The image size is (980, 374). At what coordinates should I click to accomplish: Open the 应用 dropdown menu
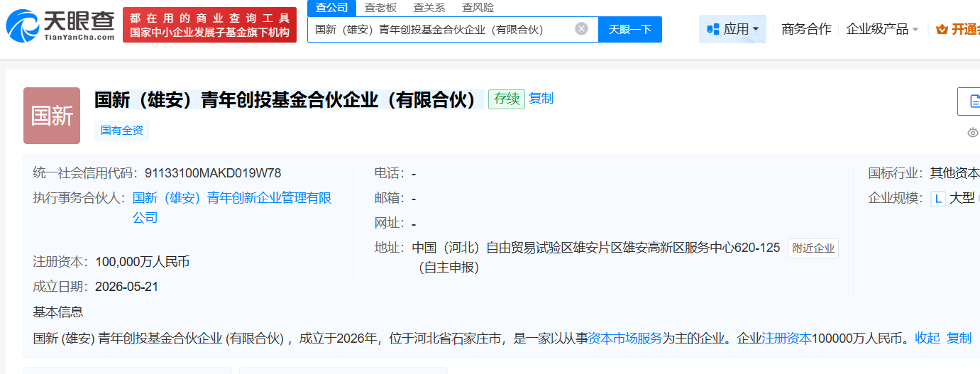point(732,29)
